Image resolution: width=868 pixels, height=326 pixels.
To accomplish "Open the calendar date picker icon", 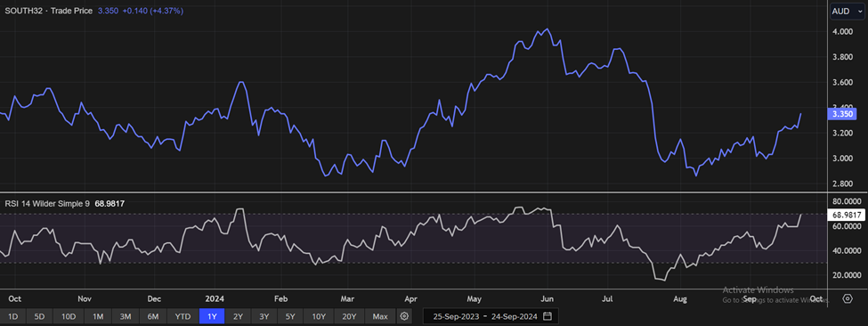I will 548,316.
